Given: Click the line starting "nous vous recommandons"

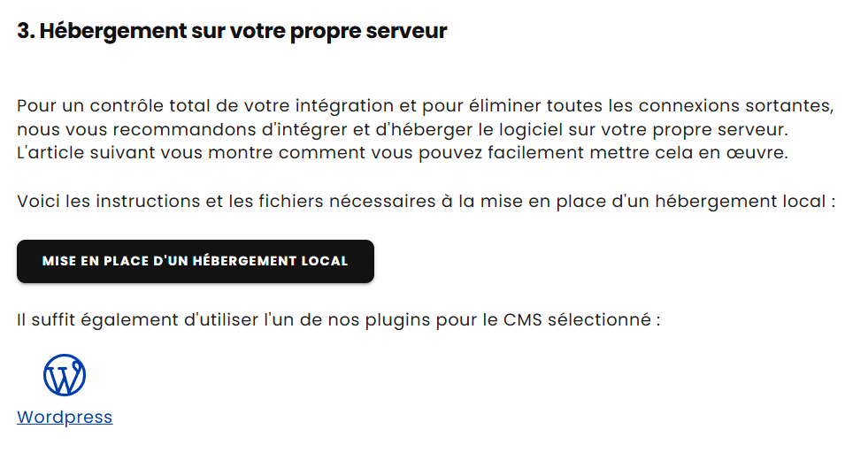Looking at the screenshot, I should click(x=402, y=130).
